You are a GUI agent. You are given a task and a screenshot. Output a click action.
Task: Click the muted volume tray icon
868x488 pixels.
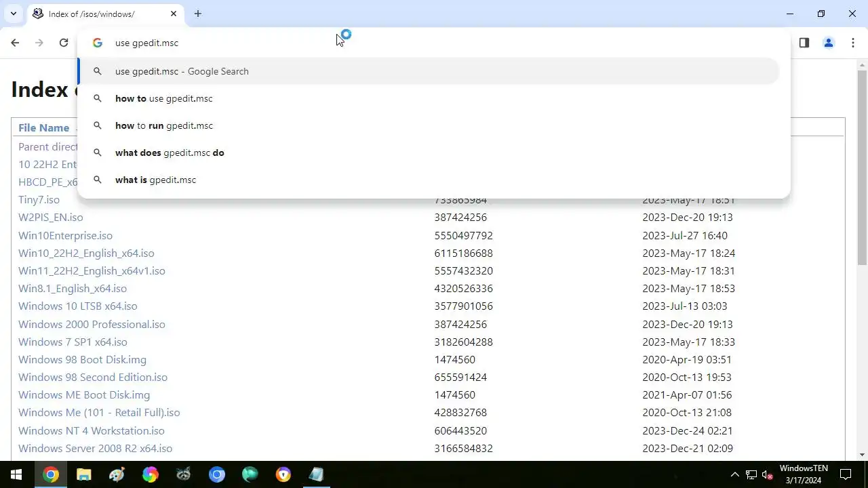click(x=768, y=474)
